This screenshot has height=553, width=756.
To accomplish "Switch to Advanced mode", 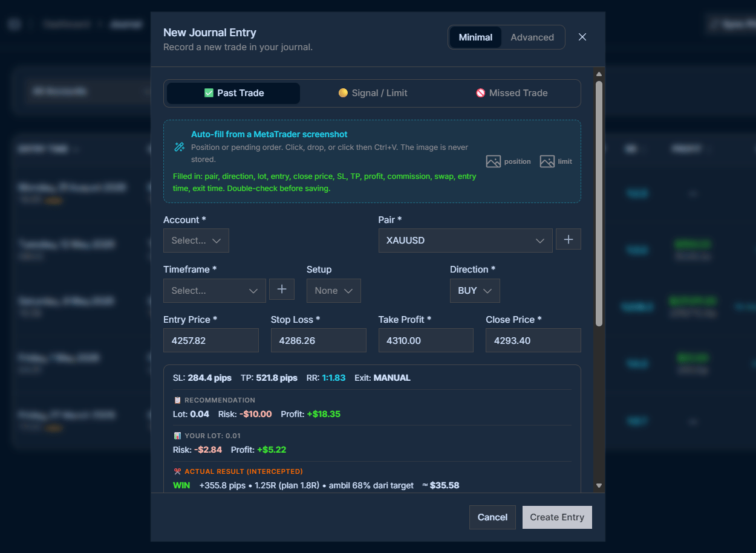I will tap(532, 37).
